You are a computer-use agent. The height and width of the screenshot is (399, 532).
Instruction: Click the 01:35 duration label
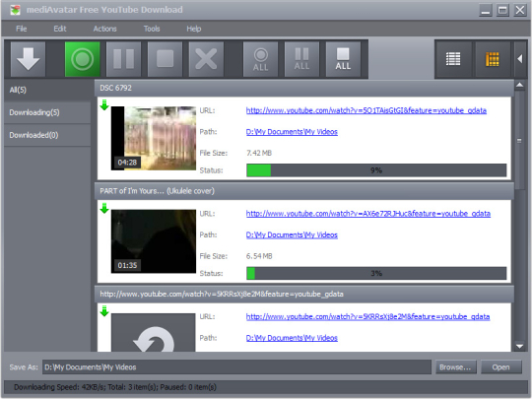127,265
